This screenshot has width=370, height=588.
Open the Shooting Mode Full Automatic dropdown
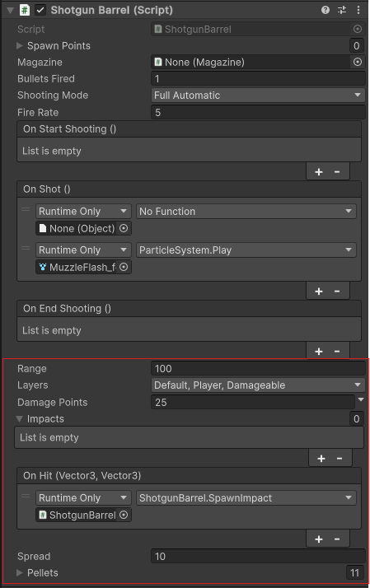click(x=258, y=96)
